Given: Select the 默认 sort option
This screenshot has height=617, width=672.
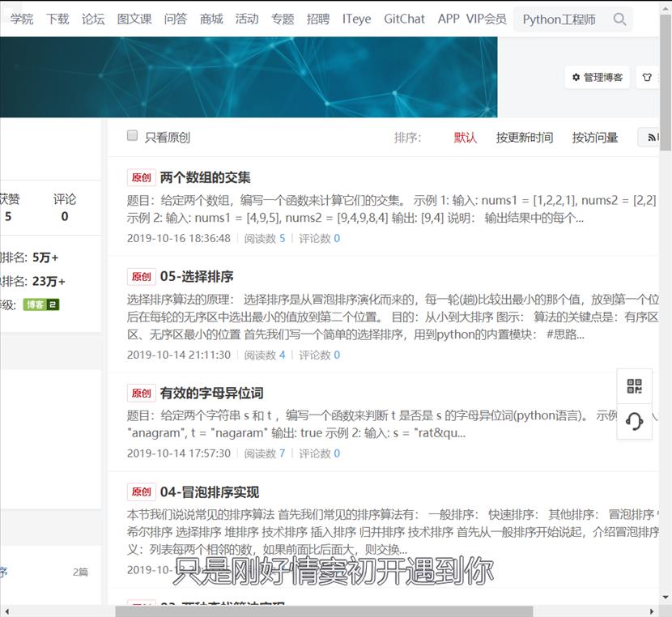Looking at the screenshot, I should 466,138.
